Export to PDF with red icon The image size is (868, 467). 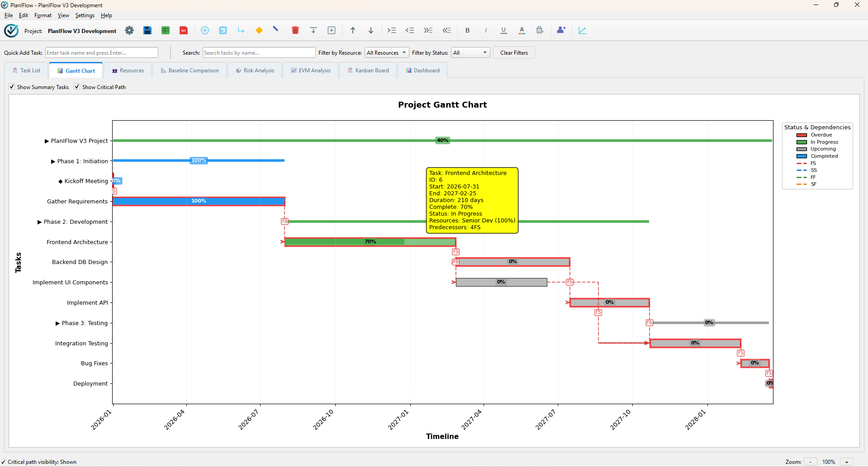(184, 30)
